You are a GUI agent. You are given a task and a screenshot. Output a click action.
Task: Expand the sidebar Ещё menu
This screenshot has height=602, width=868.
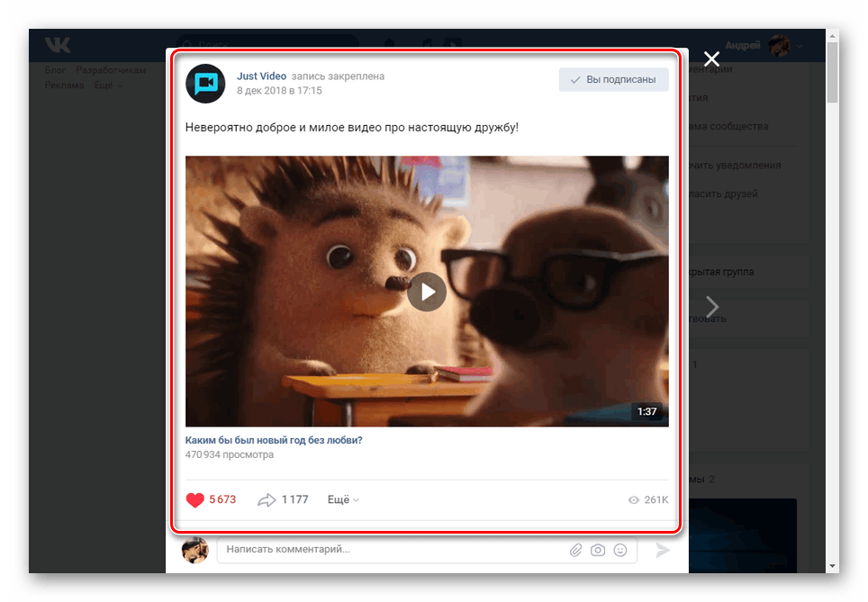point(108,85)
